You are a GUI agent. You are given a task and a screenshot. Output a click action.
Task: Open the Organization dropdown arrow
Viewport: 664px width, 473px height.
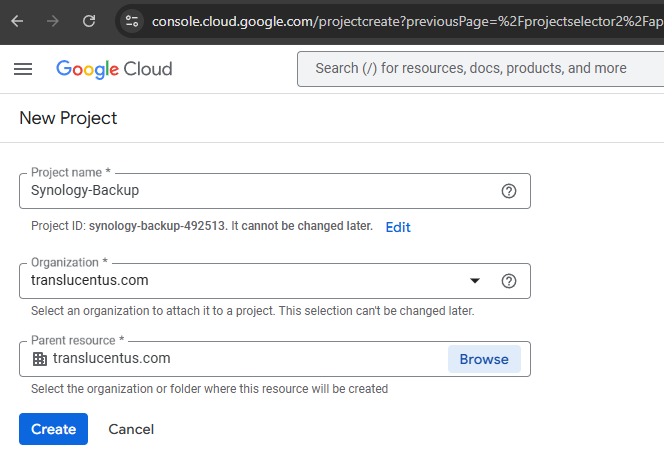pos(475,281)
